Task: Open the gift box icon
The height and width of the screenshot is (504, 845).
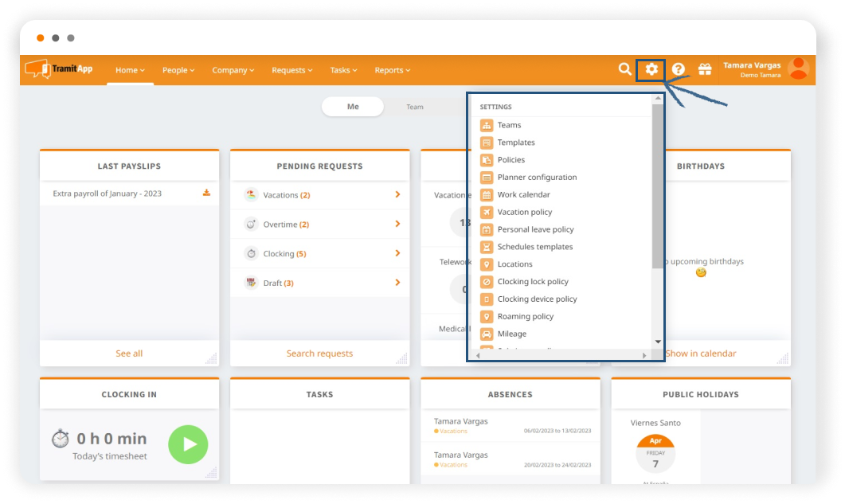Action: pyautogui.click(x=705, y=69)
